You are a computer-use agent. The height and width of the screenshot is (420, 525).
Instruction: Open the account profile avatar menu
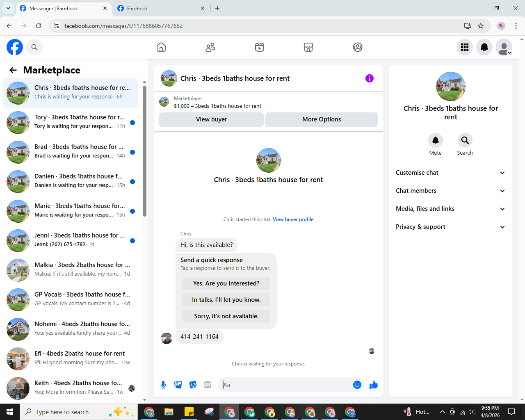(504, 47)
